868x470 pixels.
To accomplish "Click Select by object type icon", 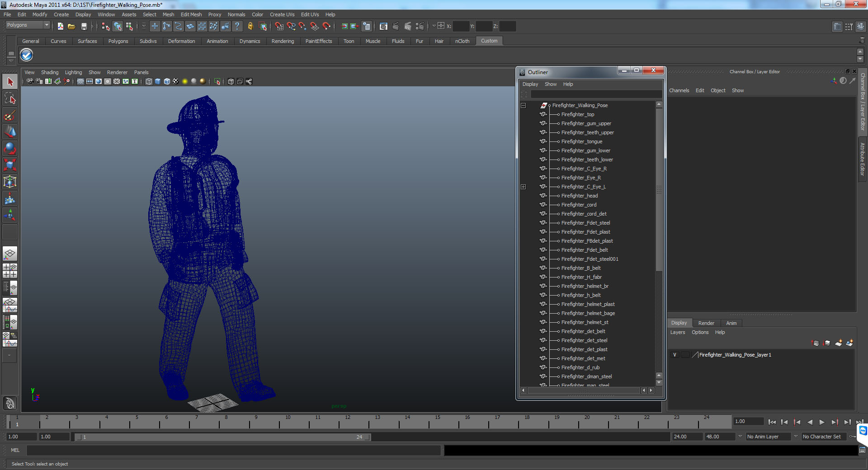I will [x=118, y=26].
